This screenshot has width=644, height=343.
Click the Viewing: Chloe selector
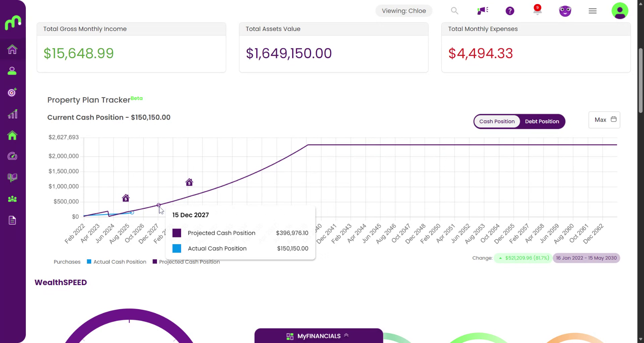click(404, 11)
